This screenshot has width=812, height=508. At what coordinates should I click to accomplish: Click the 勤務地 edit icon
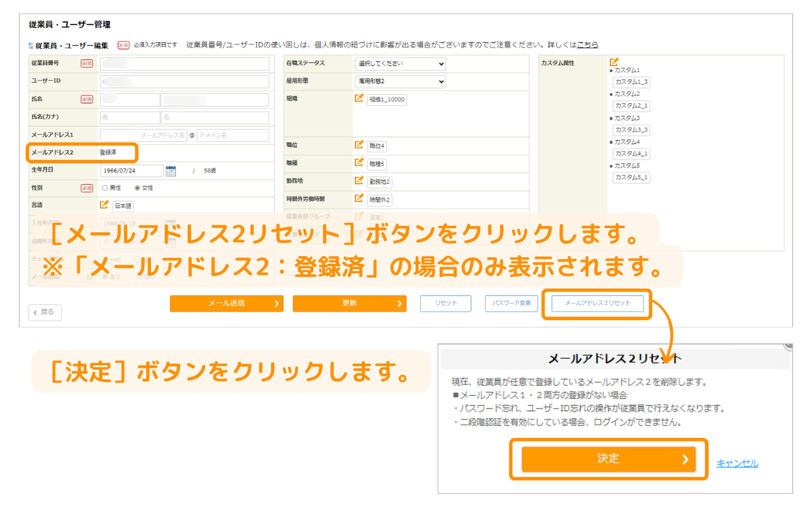(359, 181)
